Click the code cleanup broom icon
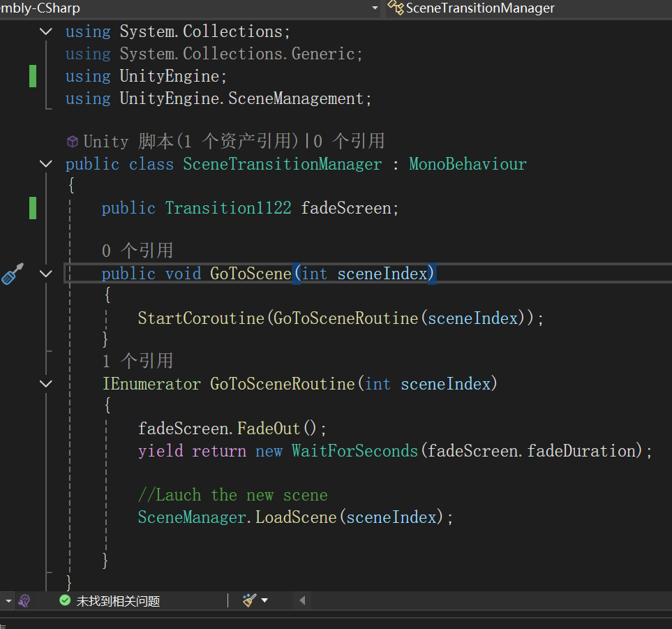The image size is (672, 629). [x=249, y=600]
